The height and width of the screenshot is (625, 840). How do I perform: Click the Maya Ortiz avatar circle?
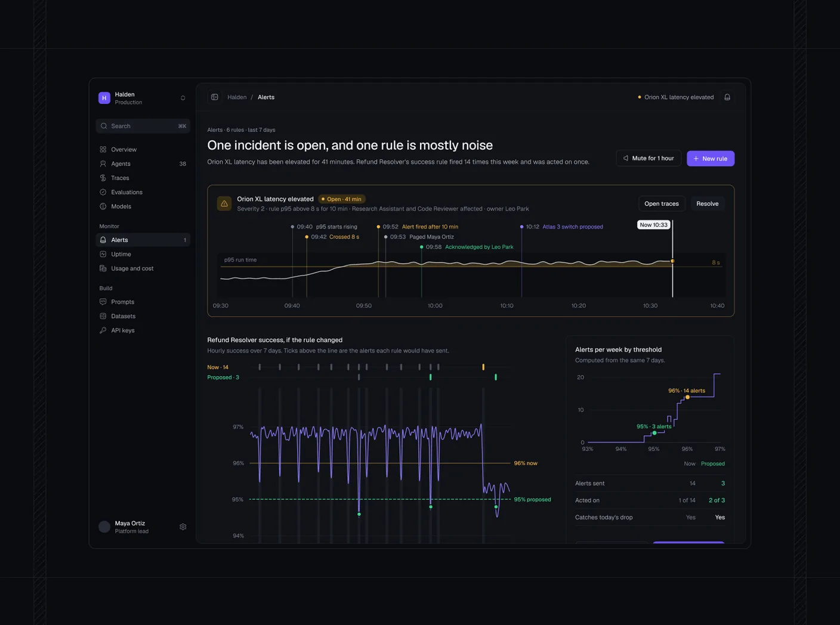[104, 527]
